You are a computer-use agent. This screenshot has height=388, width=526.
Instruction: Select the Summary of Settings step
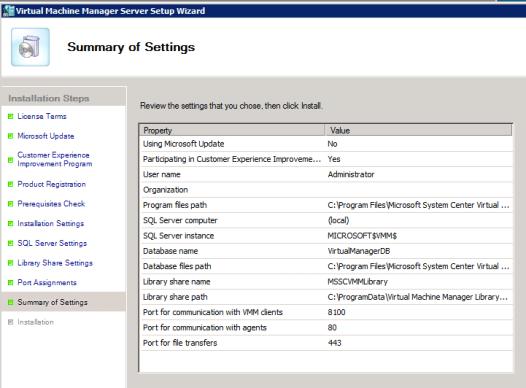click(52, 302)
